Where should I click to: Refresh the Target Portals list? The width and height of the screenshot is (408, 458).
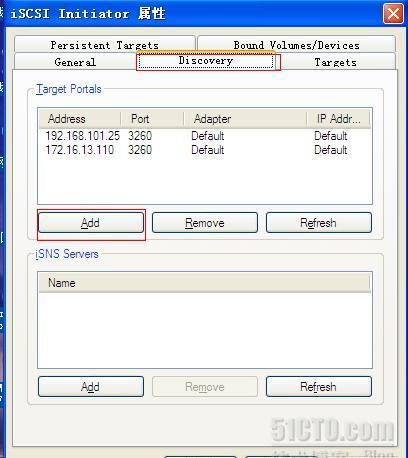(319, 223)
